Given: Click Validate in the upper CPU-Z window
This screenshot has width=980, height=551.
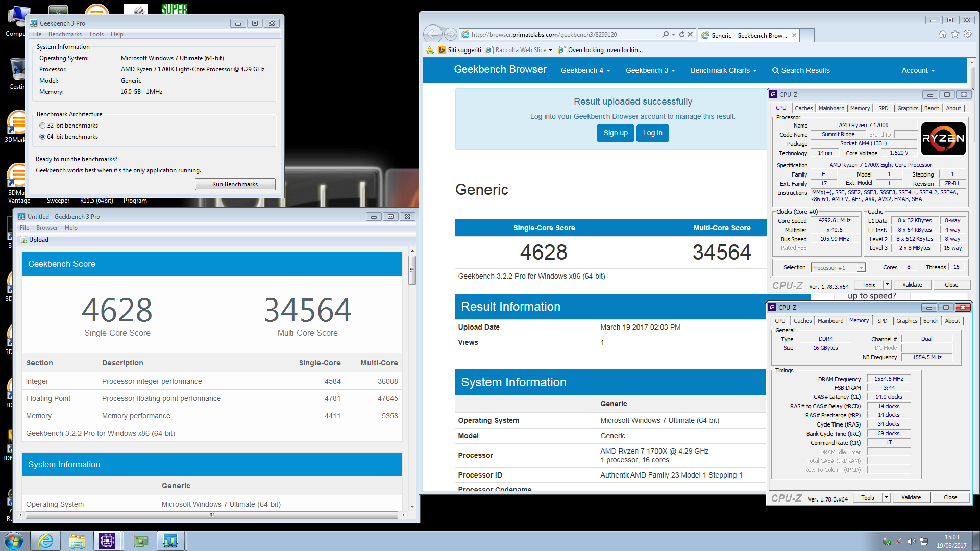Looking at the screenshot, I should (912, 285).
